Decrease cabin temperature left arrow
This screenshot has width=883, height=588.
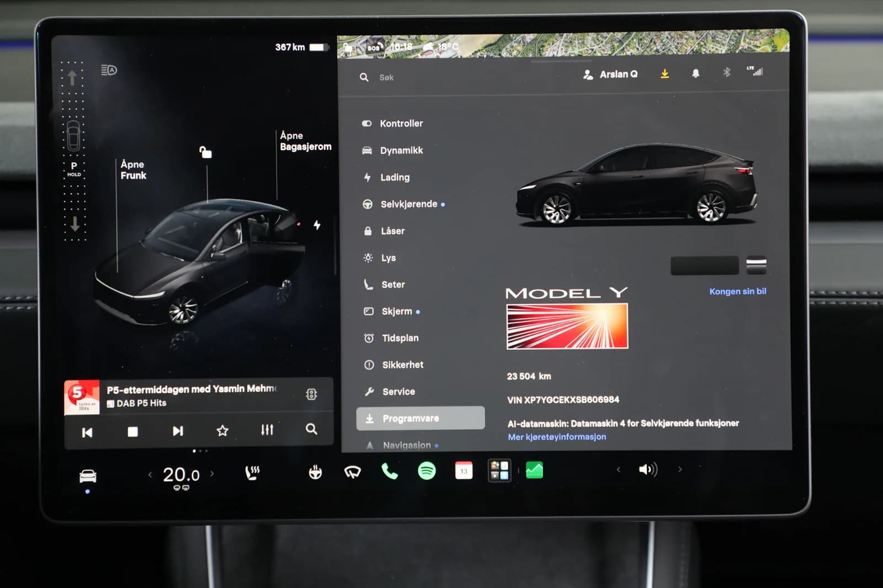150,474
